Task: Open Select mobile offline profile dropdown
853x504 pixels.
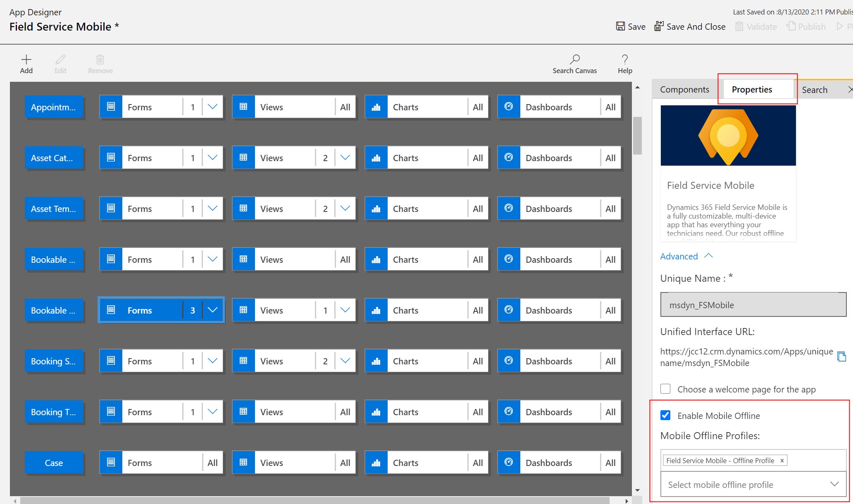Action: [x=753, y=485]
